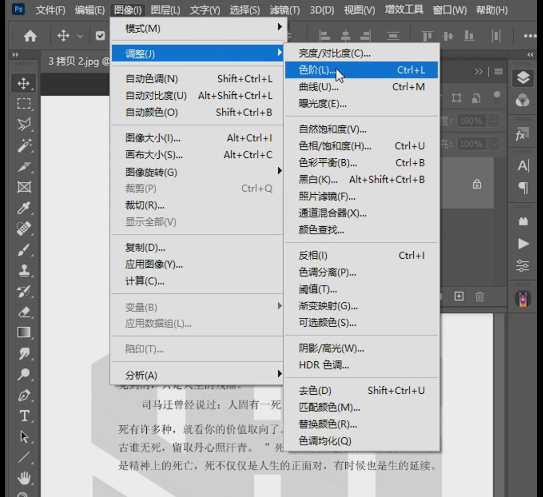Select the Healing Brush tool
The height and width of the screenshot is (497, 543).
click(24, 229)
